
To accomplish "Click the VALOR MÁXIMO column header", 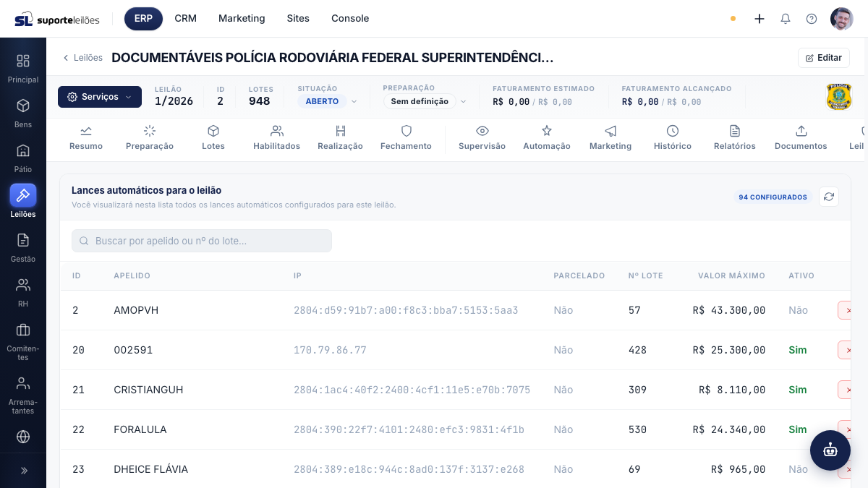I will coord(731,275).
